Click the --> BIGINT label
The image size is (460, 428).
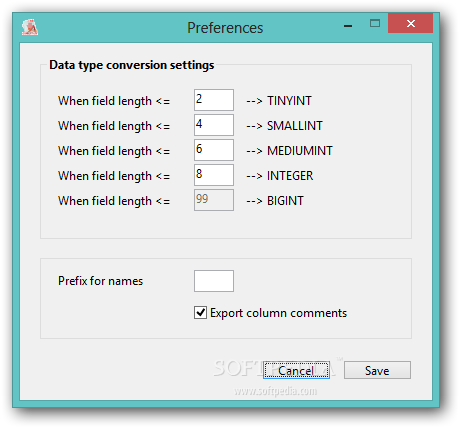[275, 201]
